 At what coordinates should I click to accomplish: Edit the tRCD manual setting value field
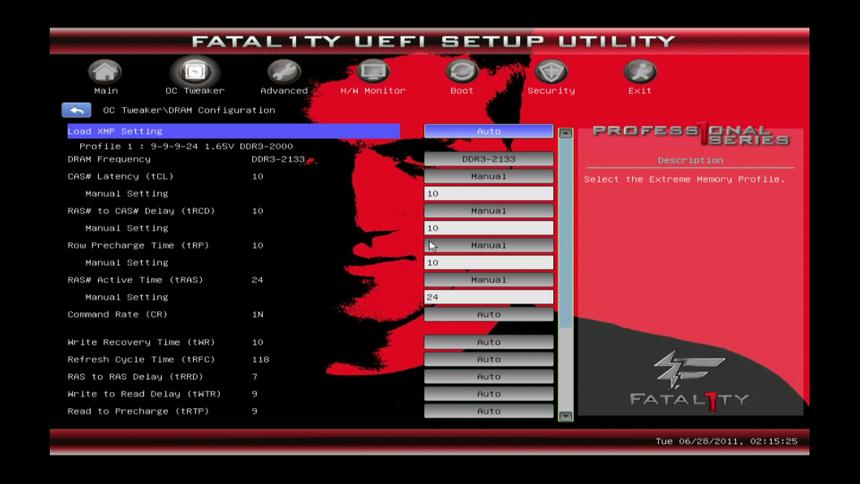[x=488, y=228]
